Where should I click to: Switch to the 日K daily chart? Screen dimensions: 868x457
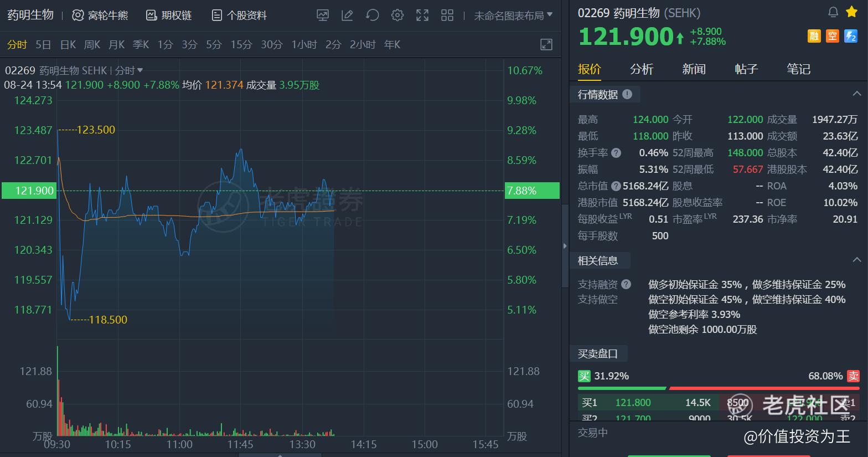point(68,45)
